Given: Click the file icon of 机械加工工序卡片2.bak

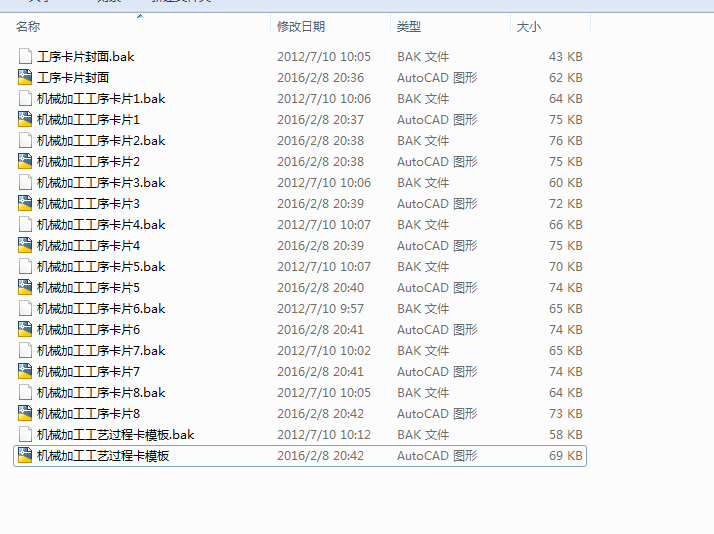Looking at the screenshot, I should (25, 140).
